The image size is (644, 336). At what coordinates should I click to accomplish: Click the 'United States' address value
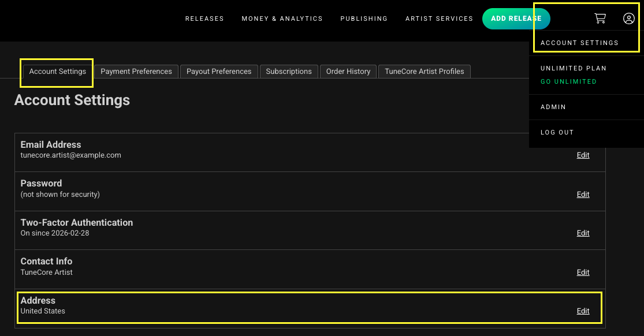43,311
